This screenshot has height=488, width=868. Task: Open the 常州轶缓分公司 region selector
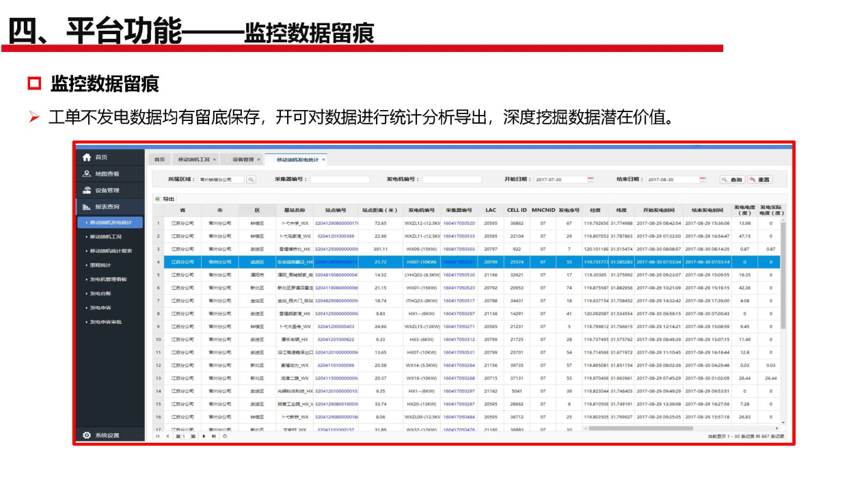tap(222, 180)
